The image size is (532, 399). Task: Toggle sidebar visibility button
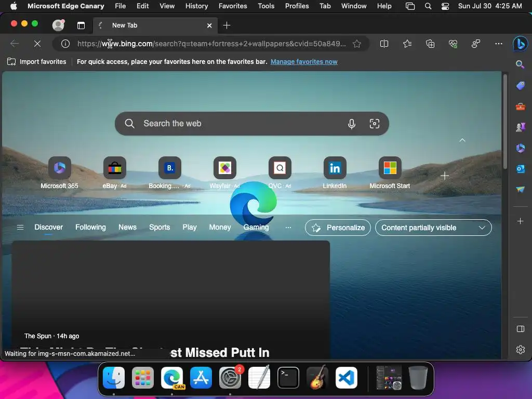coord(520,329)
